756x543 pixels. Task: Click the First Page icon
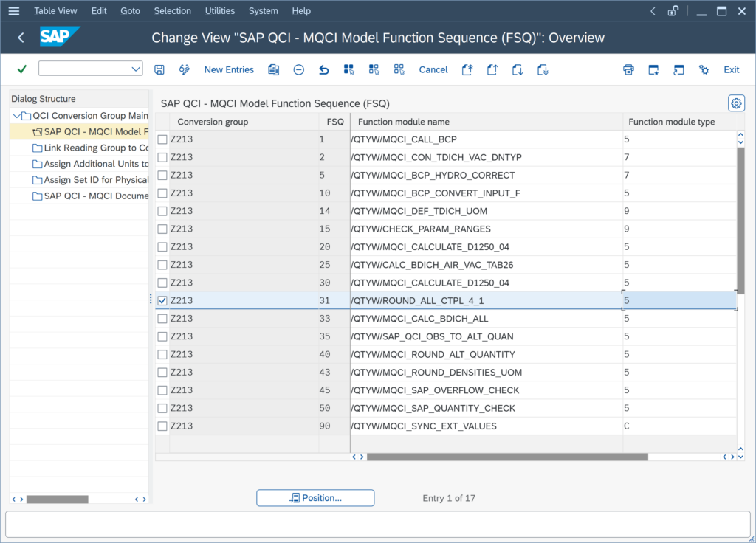click(x=467, y=69)
